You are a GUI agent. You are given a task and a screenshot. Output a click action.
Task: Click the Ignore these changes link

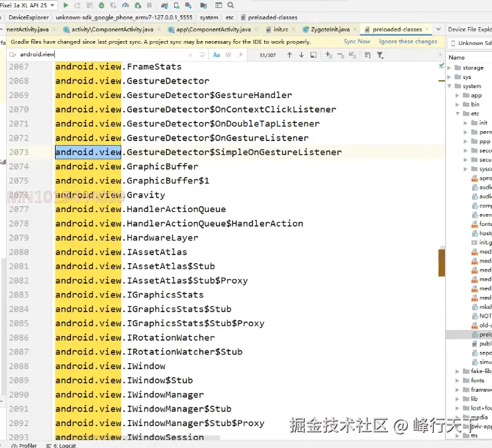[x=408, y=42]
